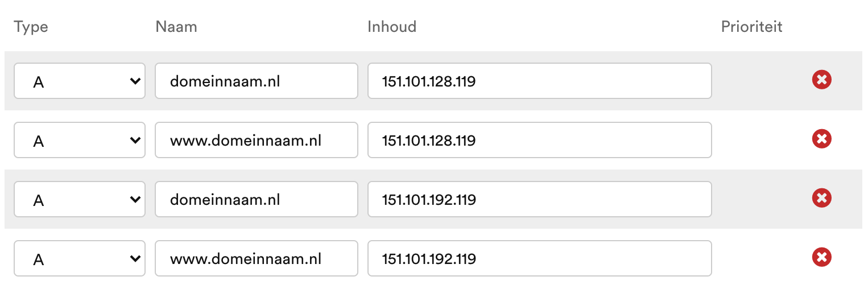
Task: Remove the www.domeinnaam.nl record pointing to 151.101.192.119
Action: [x=821, y=258]
